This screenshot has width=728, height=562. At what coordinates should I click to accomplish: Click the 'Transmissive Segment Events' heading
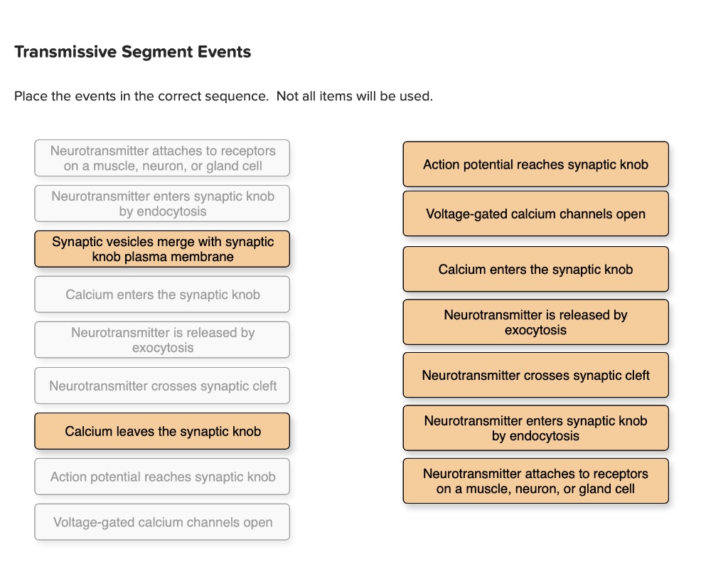132,51
